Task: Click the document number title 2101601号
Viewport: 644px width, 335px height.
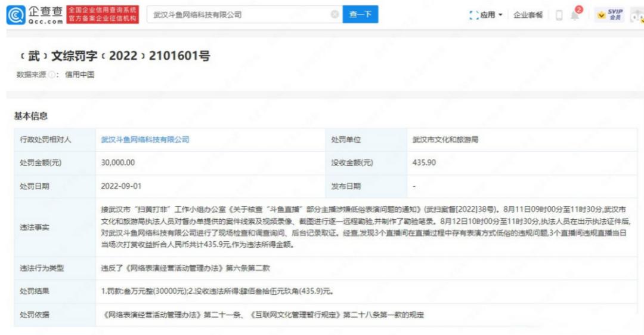Action: pyautogui.click(x=179, y=56)
